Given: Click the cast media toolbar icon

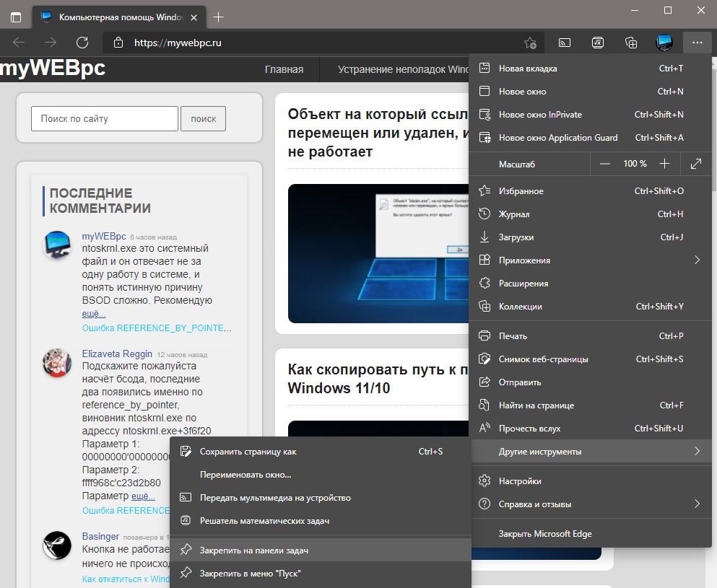Looking at the screenshot, I should coord(565,43).
